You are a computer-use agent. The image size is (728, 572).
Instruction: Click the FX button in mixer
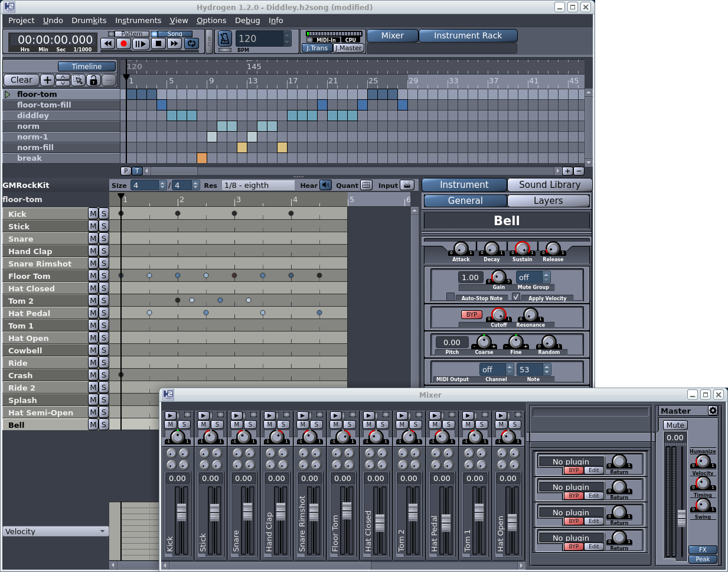pyautogui.click(x=703, y=550)
